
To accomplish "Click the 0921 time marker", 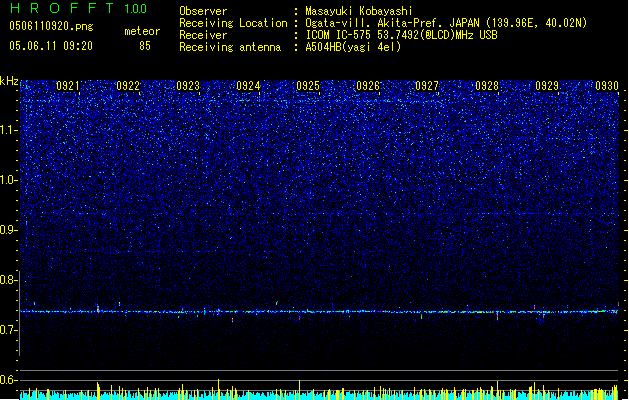I will click(68, 85).
